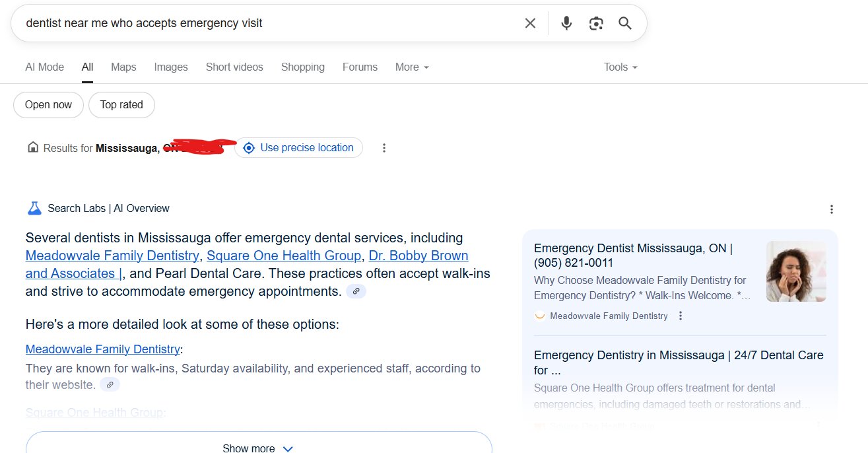The height and width of the screenshot is (453, 868).
Task: Toggle the Top rated filter chip
Action: (121, 105)
